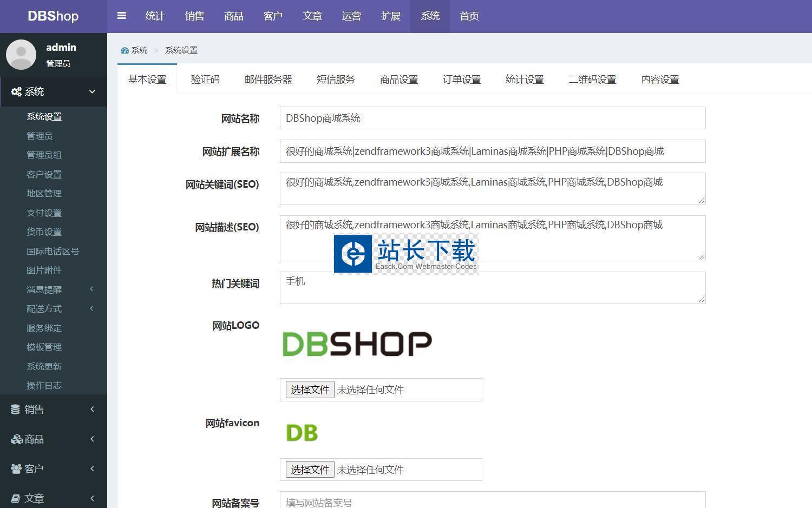Screen dimensions: 812x508
Task: Click the admin user avatar
Action: pyautogui.click(x=21, y=54)
